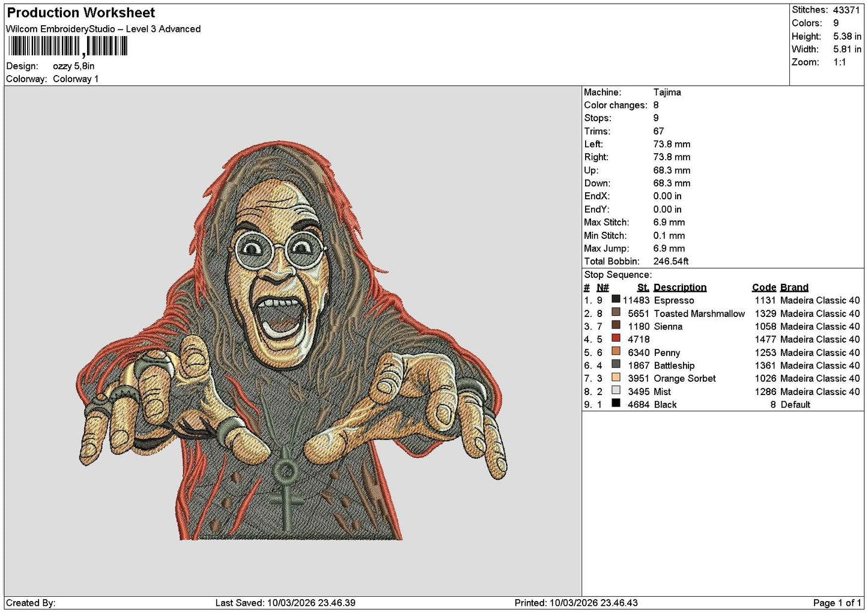868x613 pixels.
Task: Click the Sienna color swatch
Action: click(616, 325)
